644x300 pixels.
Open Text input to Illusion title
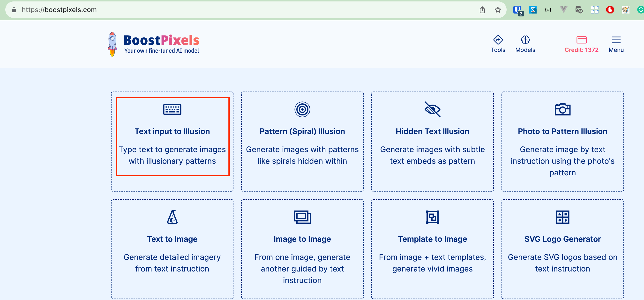[172, 131]
